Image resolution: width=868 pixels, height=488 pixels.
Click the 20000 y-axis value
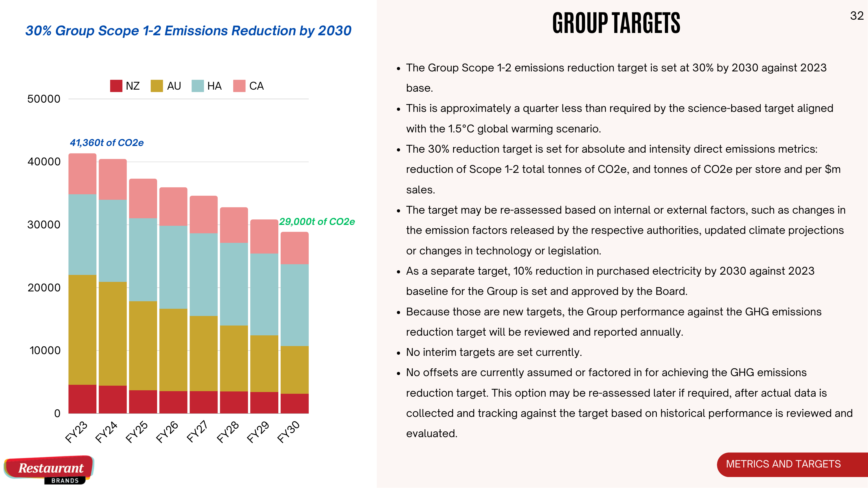(44, 288)
